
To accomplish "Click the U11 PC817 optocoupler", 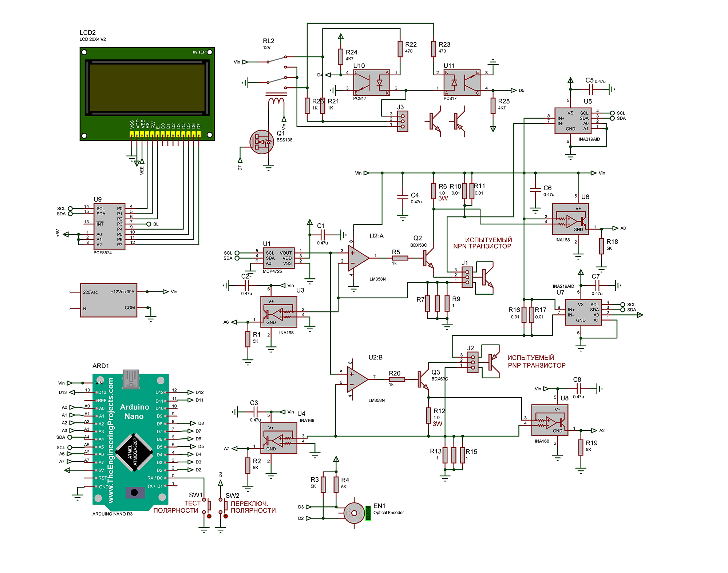I will point(462,83).
